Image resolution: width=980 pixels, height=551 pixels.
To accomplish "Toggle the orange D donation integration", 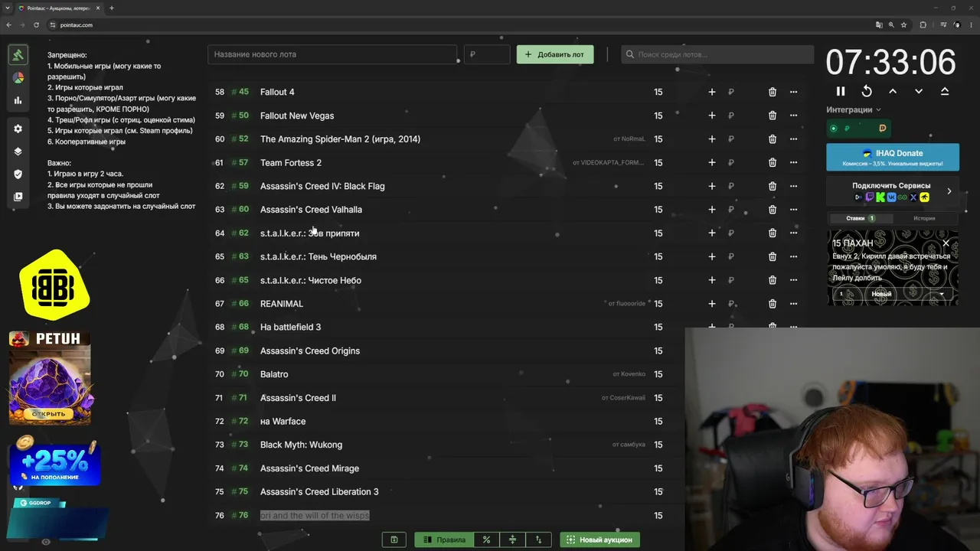I will pos(882,129).
